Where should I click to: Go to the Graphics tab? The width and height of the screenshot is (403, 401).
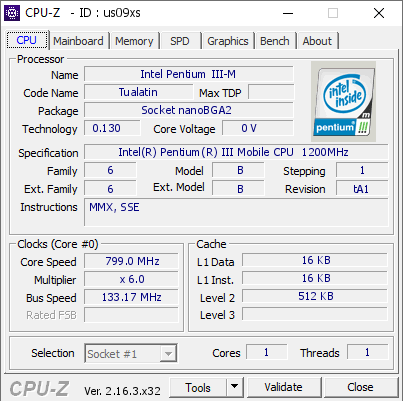(228, 41)
